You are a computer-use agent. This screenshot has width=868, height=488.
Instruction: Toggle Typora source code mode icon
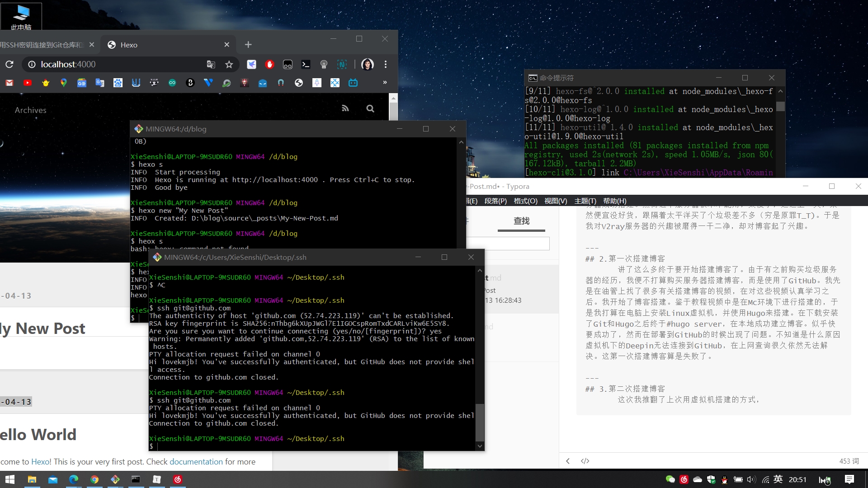click(585, 461)
